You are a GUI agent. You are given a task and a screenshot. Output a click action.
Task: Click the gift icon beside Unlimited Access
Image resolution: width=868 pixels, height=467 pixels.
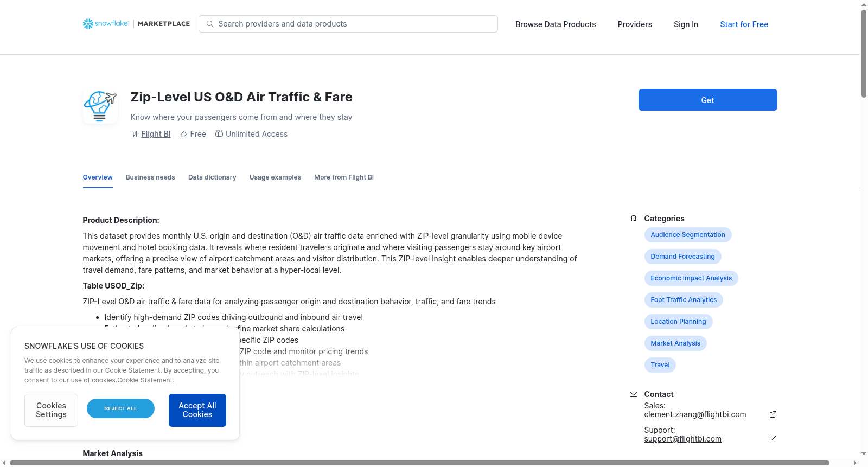[x=219, y=133]
